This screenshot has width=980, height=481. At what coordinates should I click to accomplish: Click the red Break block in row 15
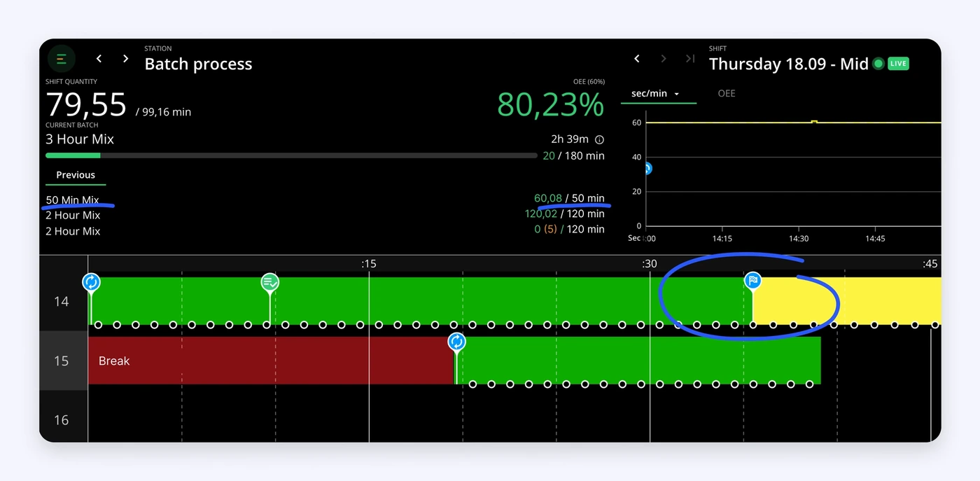click(271, 361)
